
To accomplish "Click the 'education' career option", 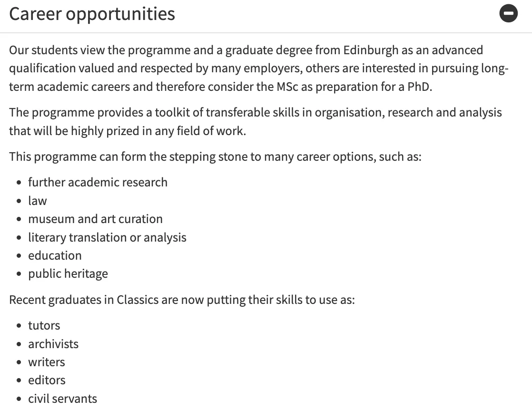I will coord(55,255).
